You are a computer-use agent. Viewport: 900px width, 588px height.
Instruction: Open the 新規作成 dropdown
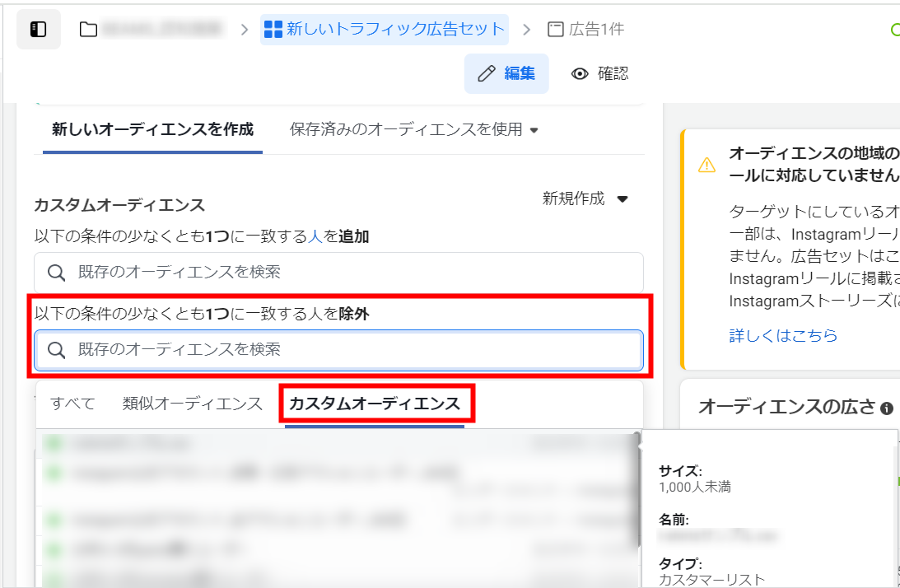click(x=585, y=198)
